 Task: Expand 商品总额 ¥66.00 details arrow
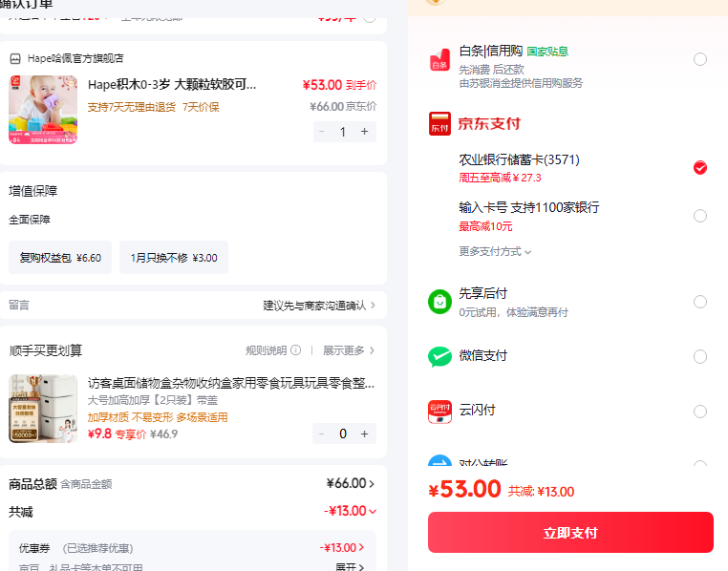click(372, 484)
